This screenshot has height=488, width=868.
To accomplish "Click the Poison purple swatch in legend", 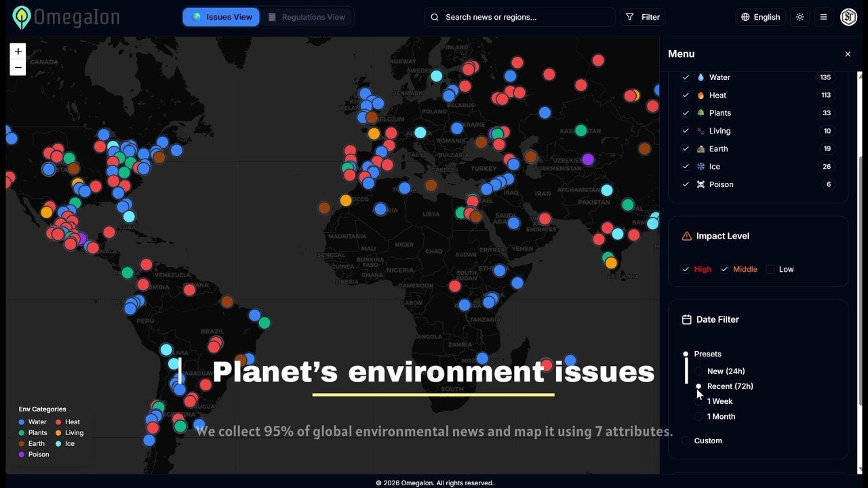I will (23, 454).
